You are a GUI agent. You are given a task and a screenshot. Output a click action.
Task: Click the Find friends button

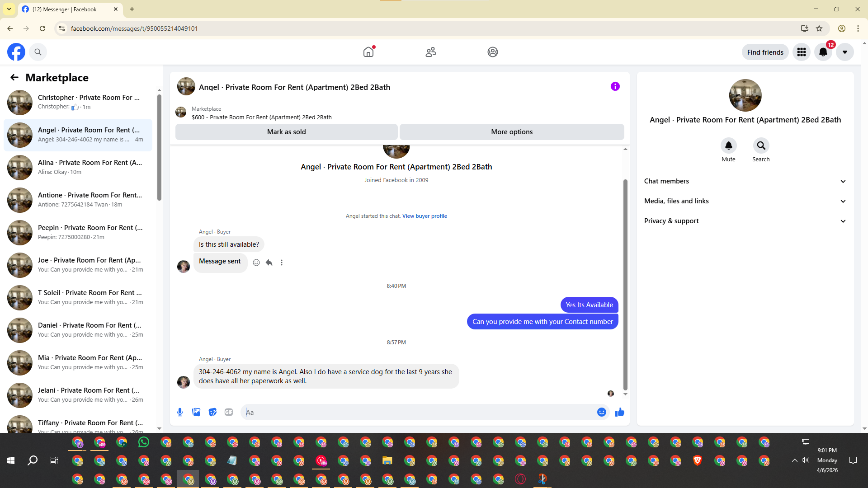tap(765, 52)
